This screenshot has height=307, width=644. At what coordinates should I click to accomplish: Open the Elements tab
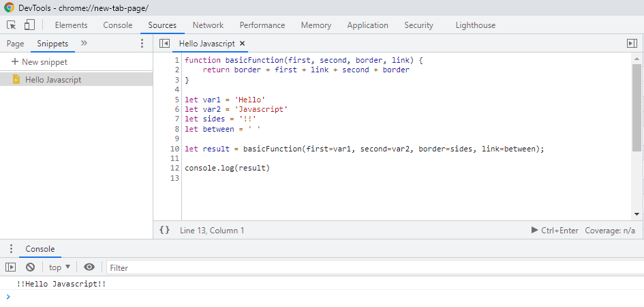point(71,25)
